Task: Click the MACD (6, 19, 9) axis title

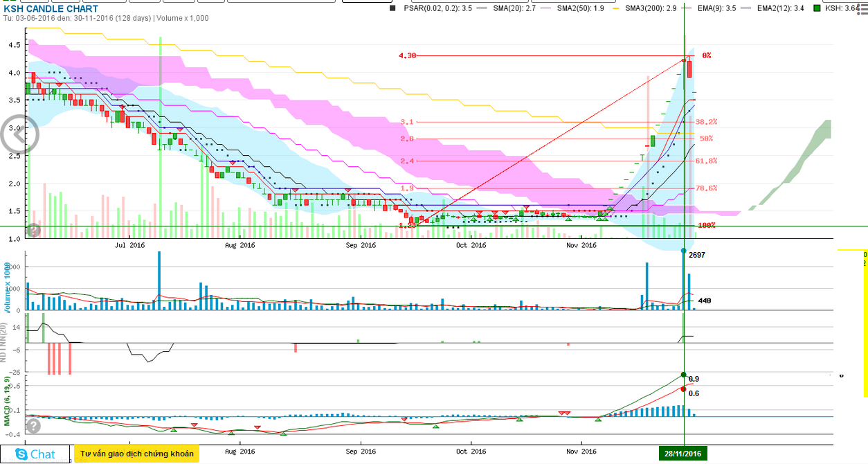Action: (7, 401)
